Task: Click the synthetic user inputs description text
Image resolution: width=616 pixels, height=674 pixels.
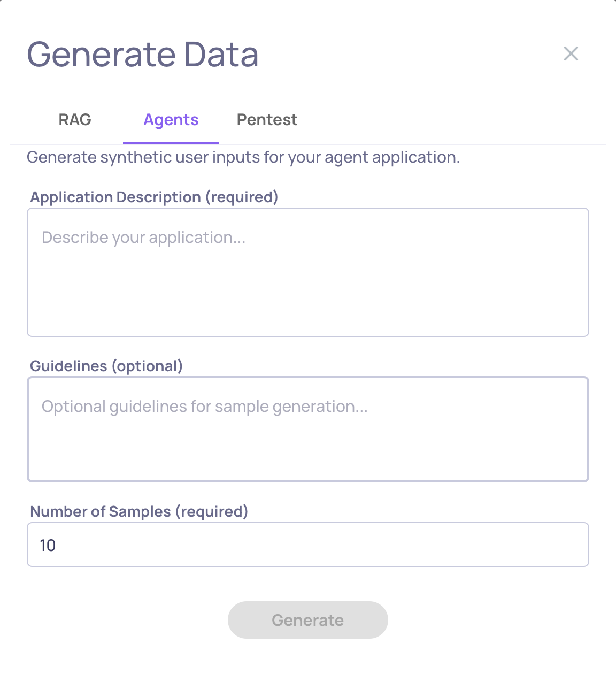Action: tap(243, 157)
